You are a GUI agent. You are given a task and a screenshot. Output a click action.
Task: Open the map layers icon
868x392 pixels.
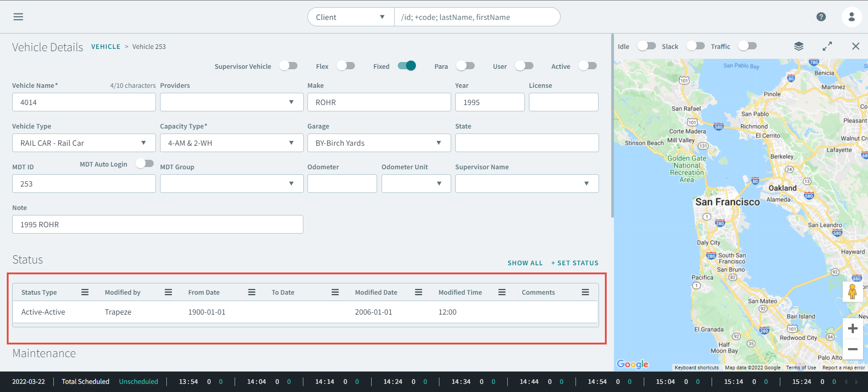[x=799, y=46]
